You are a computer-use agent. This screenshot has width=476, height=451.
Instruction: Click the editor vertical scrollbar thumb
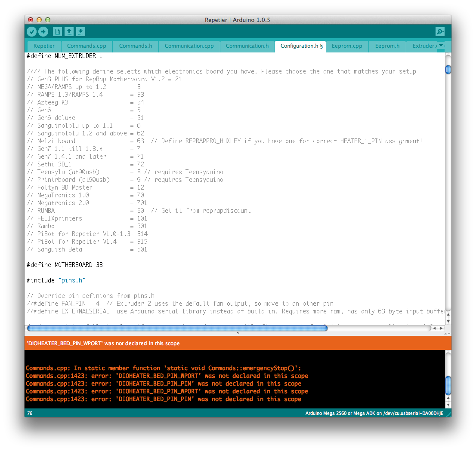tap(448, 70)
